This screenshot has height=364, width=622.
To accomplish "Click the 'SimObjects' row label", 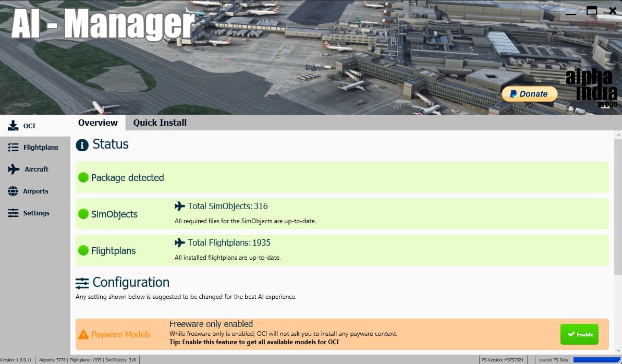I will pos(114,214).
